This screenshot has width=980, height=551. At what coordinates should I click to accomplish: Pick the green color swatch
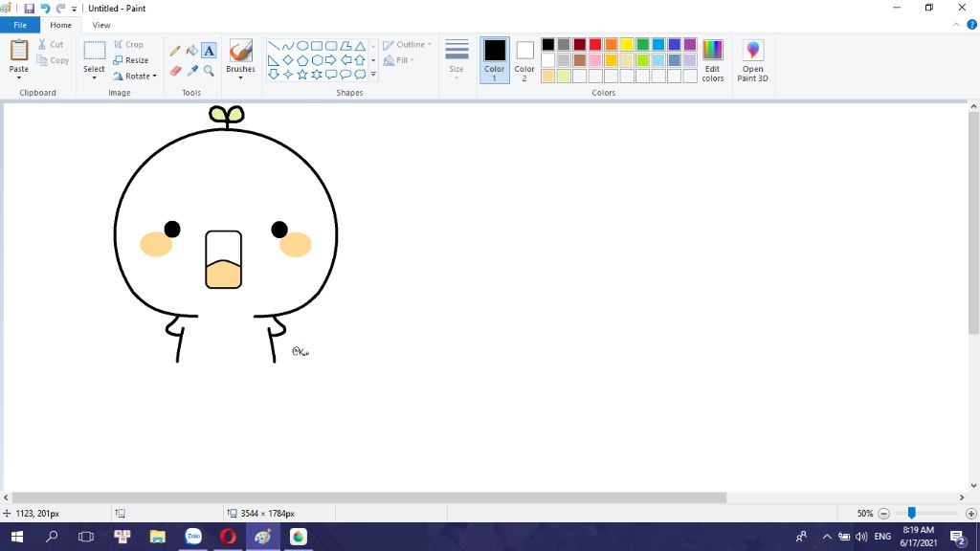pyautogui.click(x=642, y=44)
